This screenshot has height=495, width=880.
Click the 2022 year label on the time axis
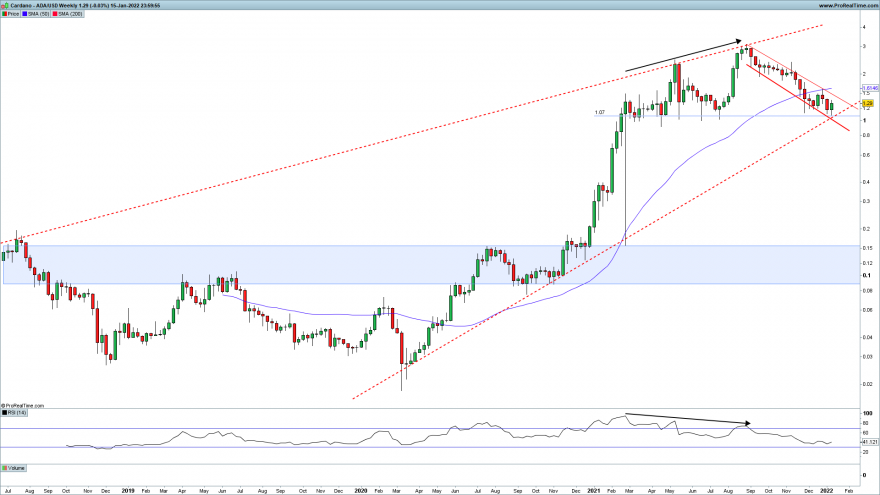pyautogui.click(x=827, y=491)
